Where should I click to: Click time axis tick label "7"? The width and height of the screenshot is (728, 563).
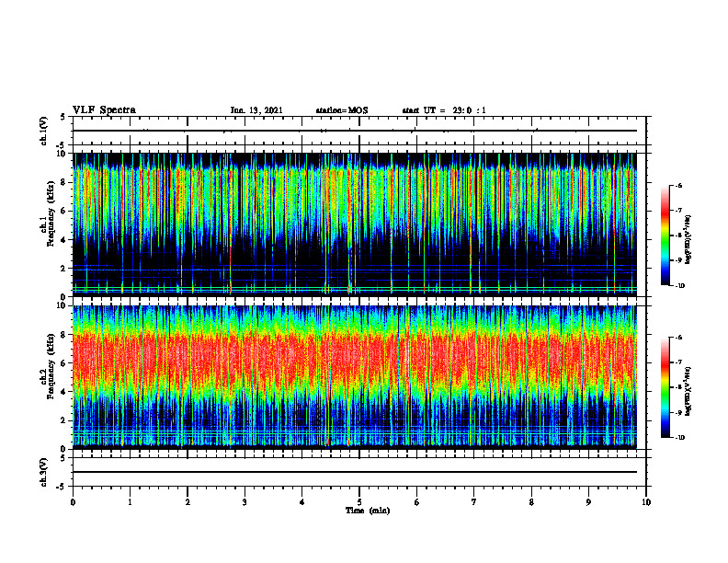pos(474,502)
